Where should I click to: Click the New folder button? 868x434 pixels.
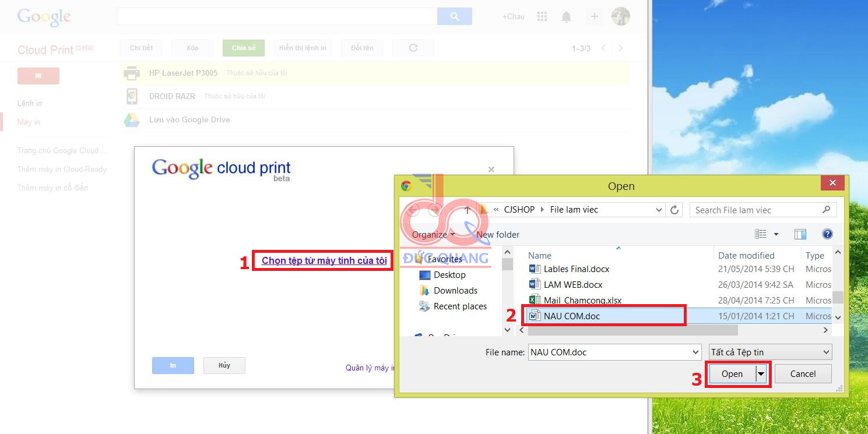click(x=498, y=235)
